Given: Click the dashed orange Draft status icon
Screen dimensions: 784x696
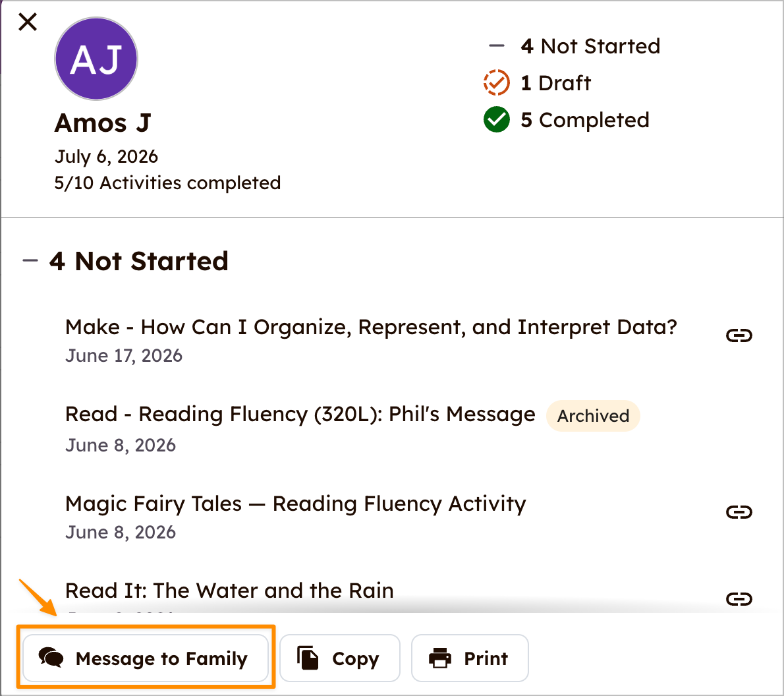Looking at the screenshot, I should click(497, 82).
